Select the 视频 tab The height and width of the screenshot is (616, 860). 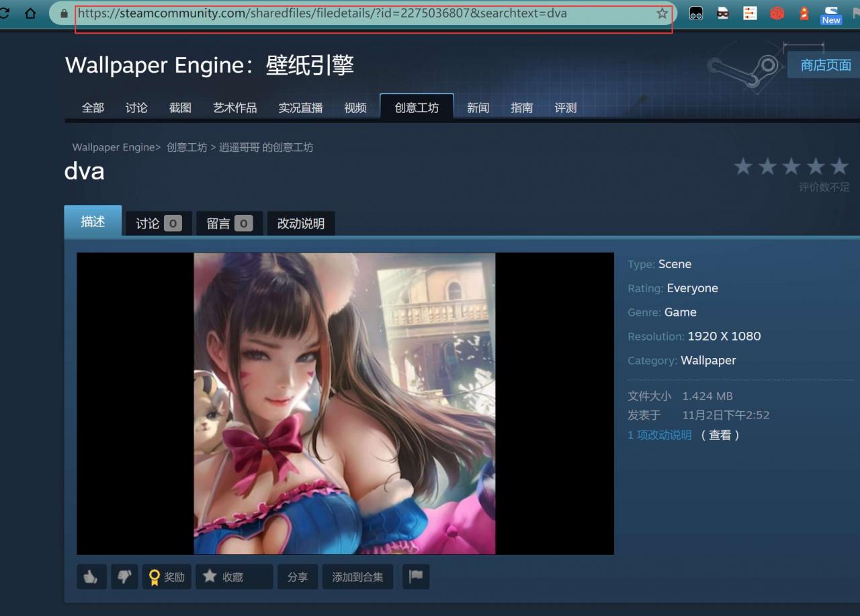click(355, 107)
